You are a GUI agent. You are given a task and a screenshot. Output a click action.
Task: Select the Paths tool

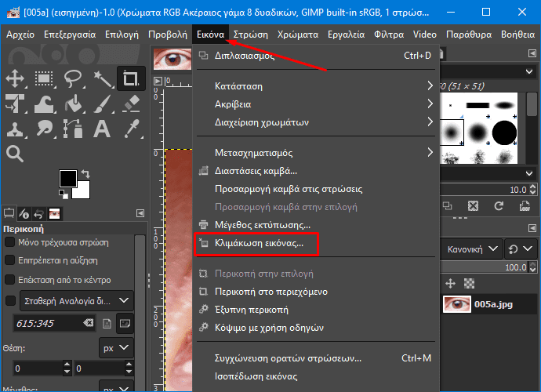[x=73, y=129]
